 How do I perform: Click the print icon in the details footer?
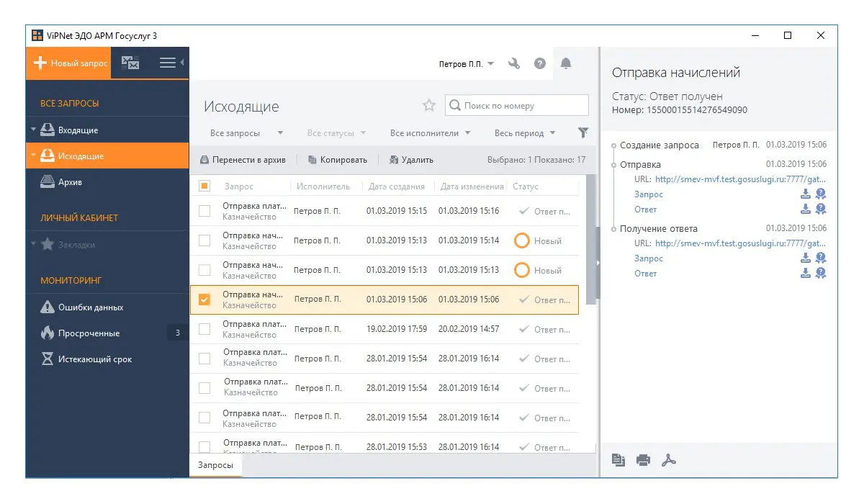tap(644, 460)
